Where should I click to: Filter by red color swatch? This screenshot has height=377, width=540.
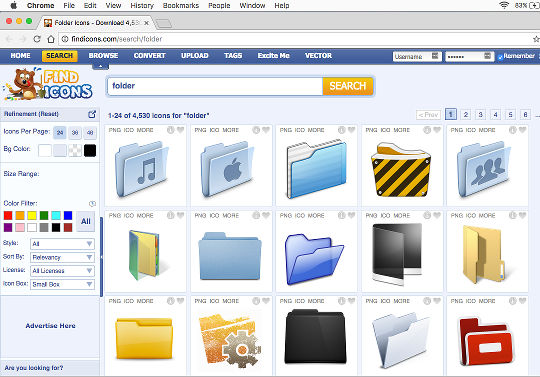pos(8,216)
